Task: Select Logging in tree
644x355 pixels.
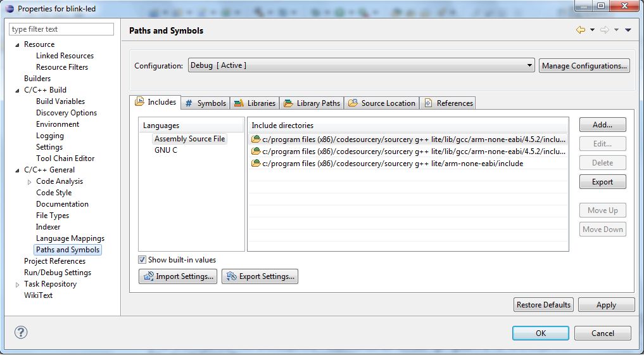Action: 49,136
